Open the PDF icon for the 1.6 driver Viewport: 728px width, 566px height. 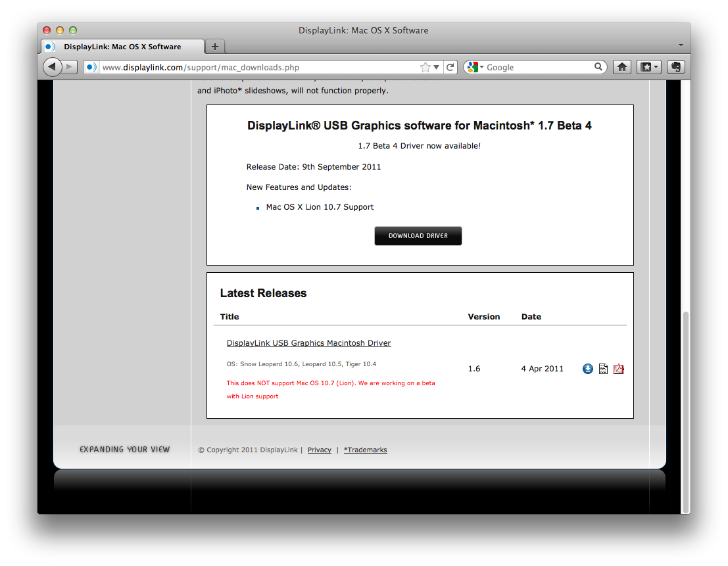tap(618, 369)
